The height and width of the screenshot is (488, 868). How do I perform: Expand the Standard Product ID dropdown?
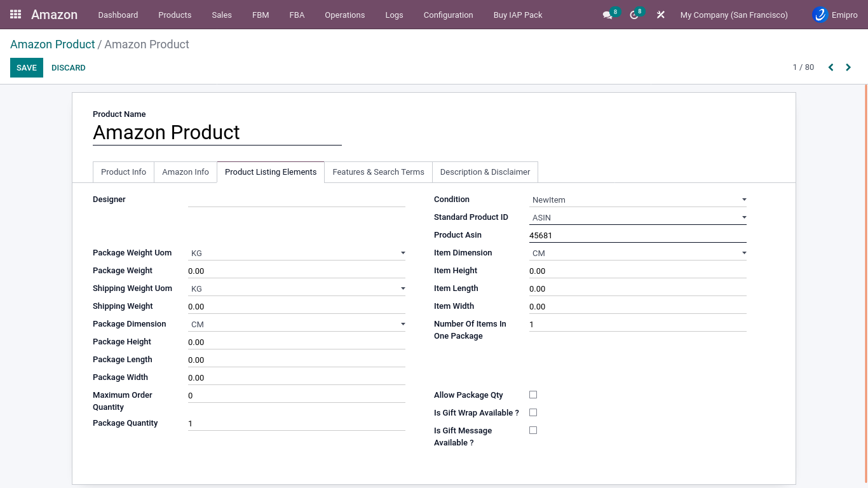[x=637, y=217]
